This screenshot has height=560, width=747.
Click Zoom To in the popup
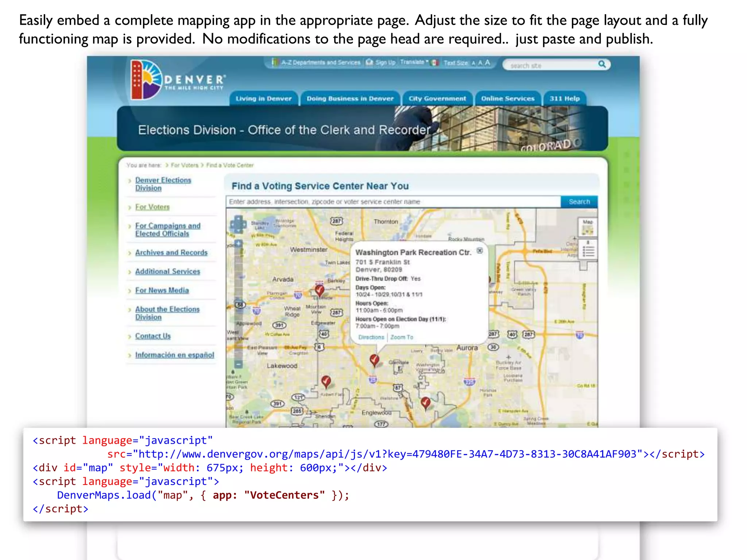(402, 337)
